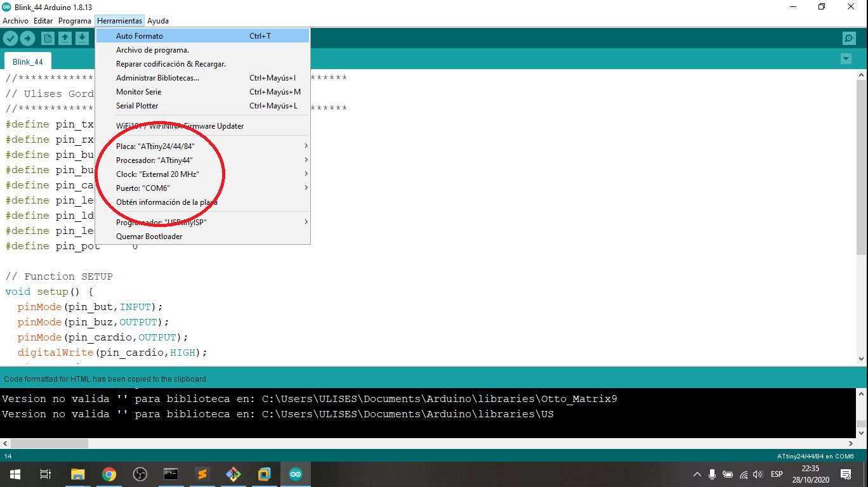
Task: Open File Explorer from the taskbar
Action: 77,474
